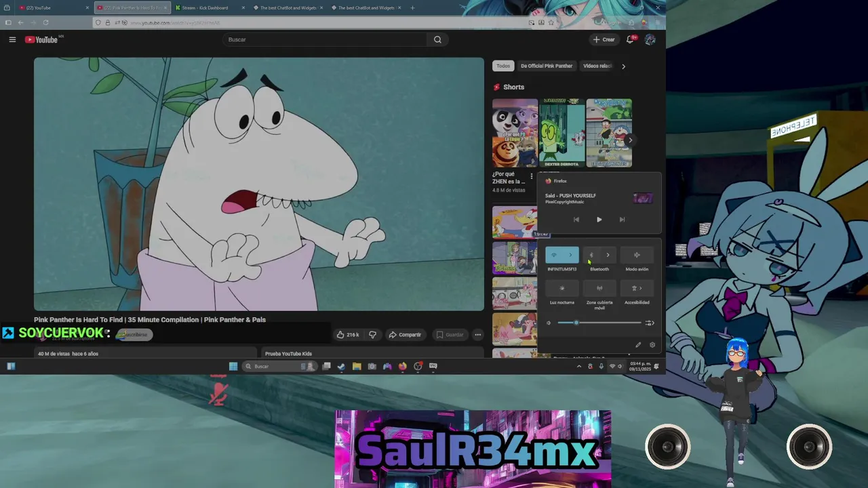
Task: Open the Crear menu button
Action: click(x=604, y=39)
